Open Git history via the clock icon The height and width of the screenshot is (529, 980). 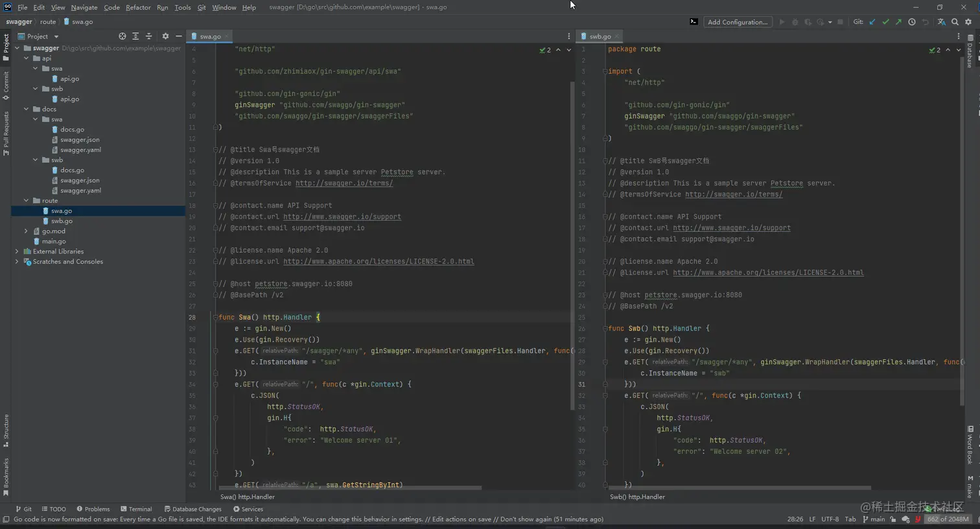(x=912, y=22)
